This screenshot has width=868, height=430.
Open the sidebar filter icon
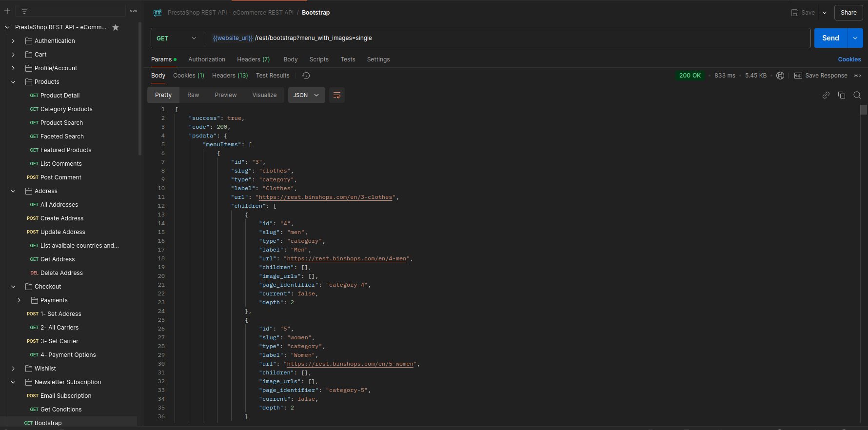click(x=24, y=11)
